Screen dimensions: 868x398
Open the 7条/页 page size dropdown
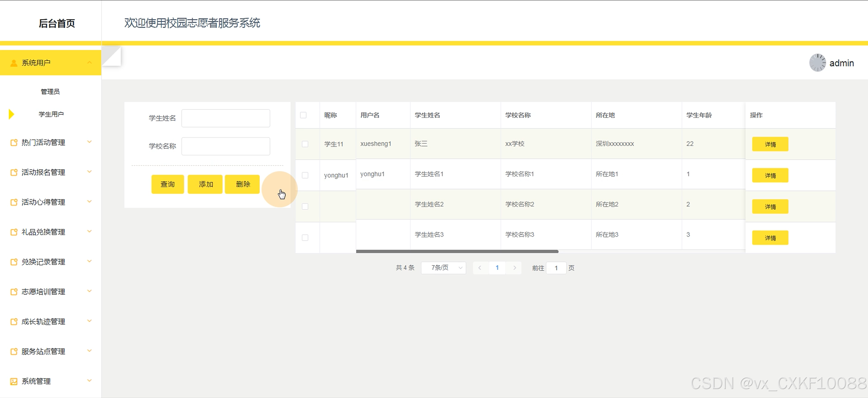click(443, 268)
